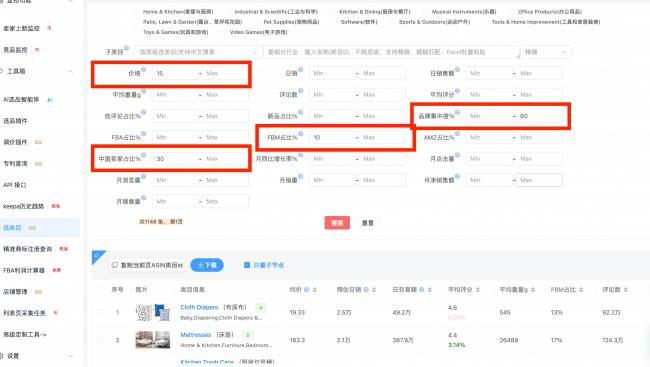Select the Cloth Diapers row checkbox
The height and width of the screenshot is (367, 650).
click(x=100, y=312)
